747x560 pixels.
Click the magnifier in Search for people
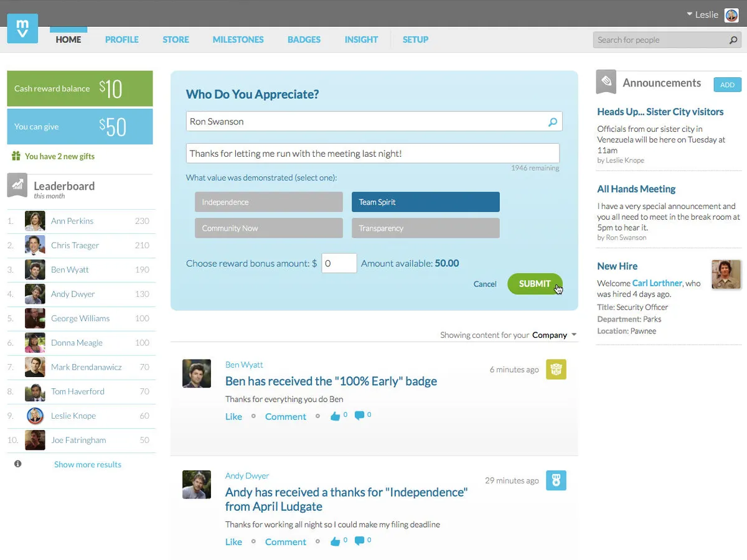(733, 39)
